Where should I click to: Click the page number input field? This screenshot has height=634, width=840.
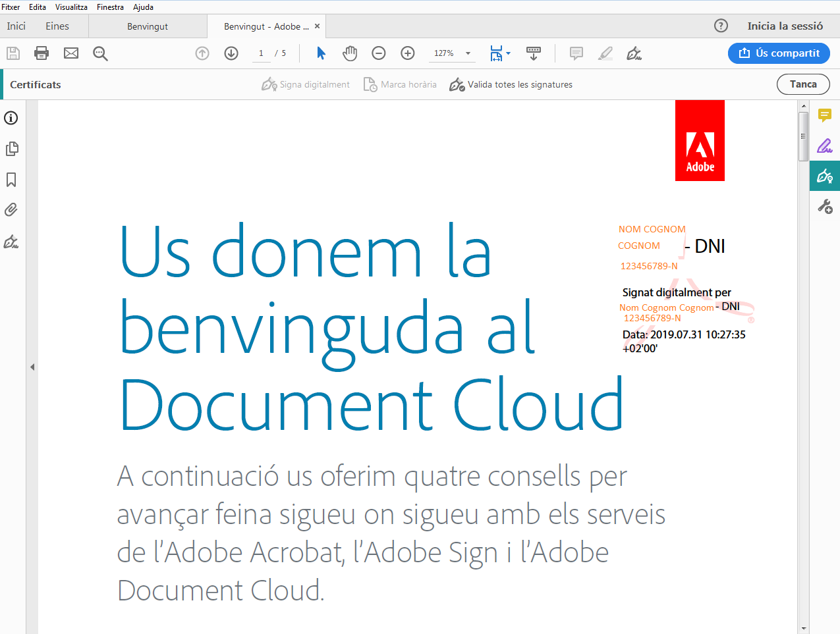[262, 53]
